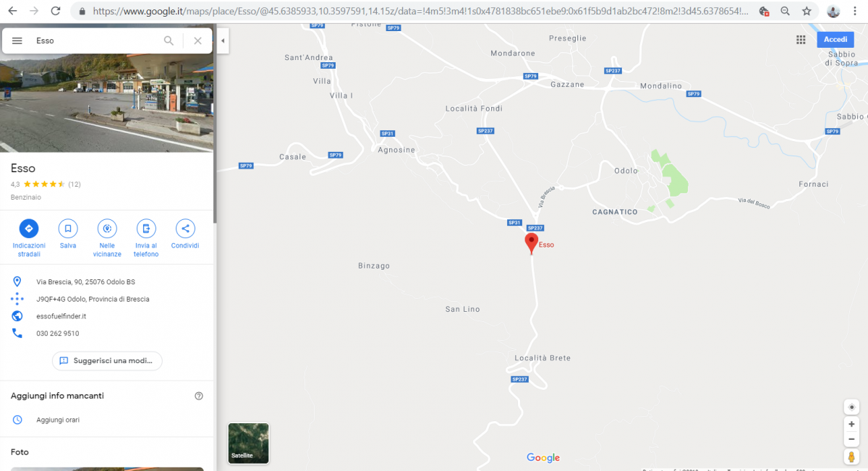Image resolution: width=868 pixels, height=471 pixels.
Task: Click the browser address bar URL
Action: point(421,12)
